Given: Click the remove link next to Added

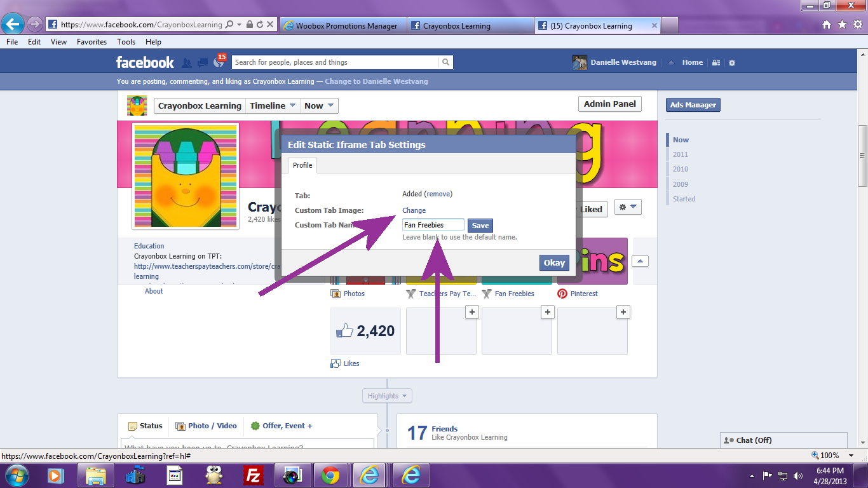Looking at the screenshot, I should (438, 194).
